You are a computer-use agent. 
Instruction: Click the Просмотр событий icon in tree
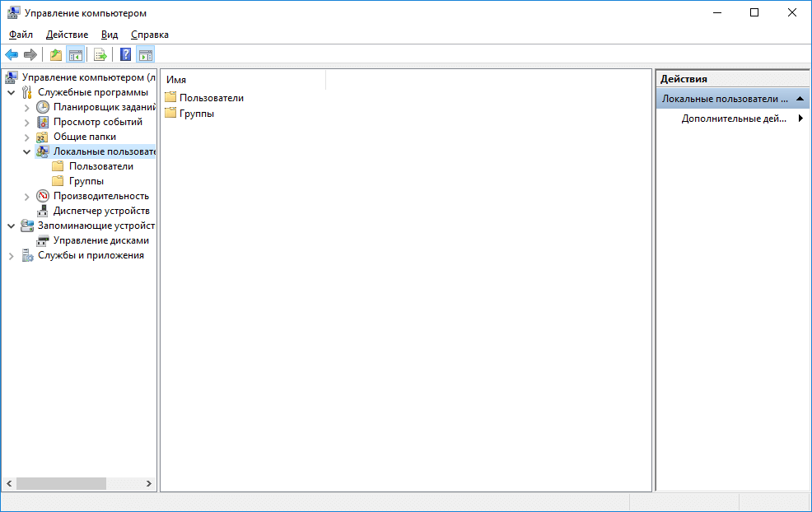(x=43, y=122)
